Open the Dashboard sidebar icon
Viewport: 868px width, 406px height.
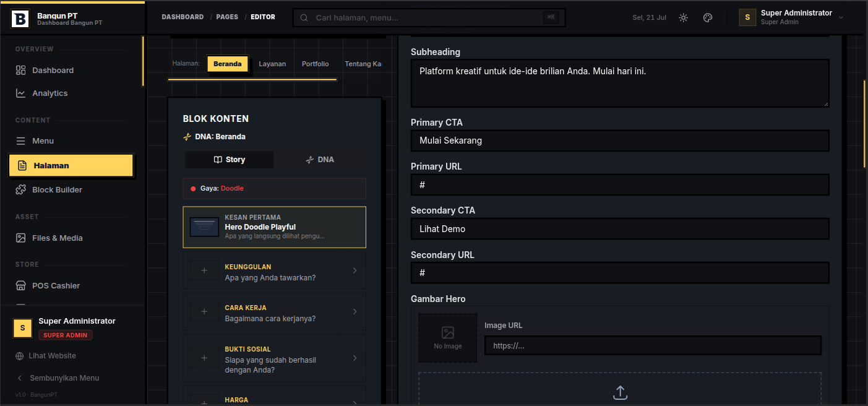21,70
